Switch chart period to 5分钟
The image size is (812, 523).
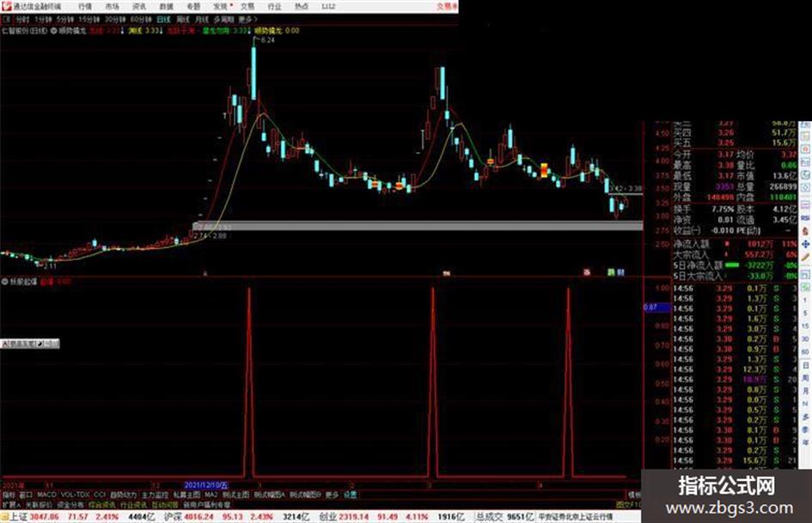(65, 20)
